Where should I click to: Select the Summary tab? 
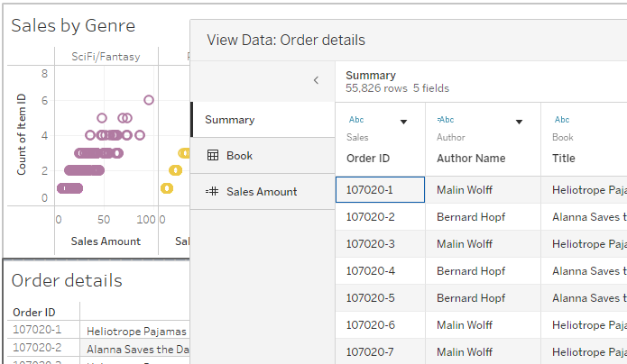(229, 120)
